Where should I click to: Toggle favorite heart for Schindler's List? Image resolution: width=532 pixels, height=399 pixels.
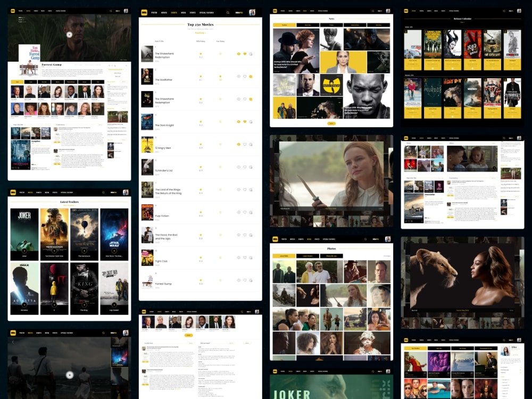245,167
